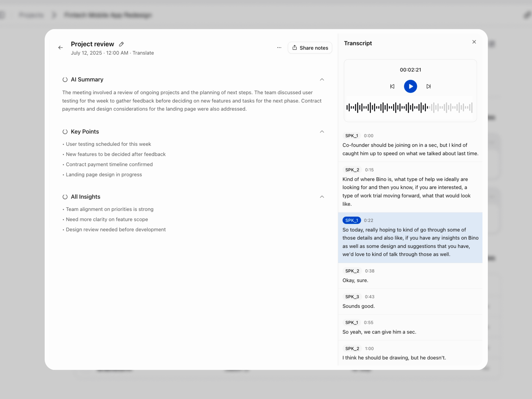
Task: Select the SPK_2 speaker tag at 1:00
Action: coord(352,348)
